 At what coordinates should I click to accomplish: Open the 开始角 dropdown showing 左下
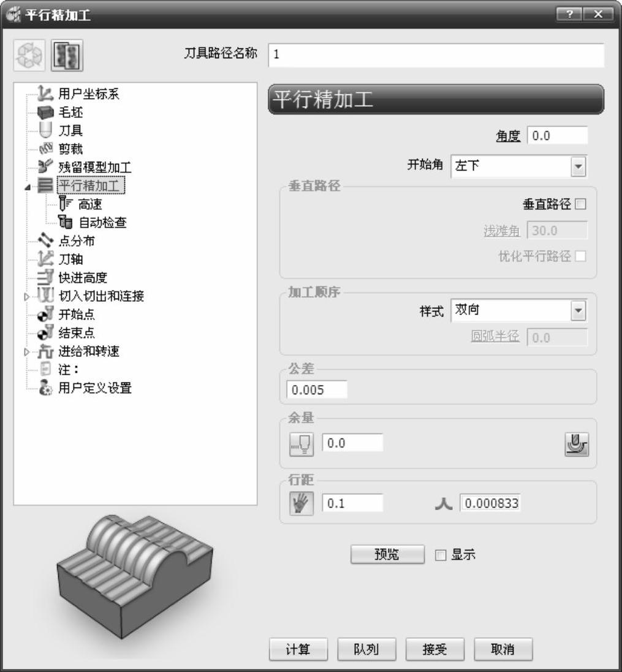point(519,166)
